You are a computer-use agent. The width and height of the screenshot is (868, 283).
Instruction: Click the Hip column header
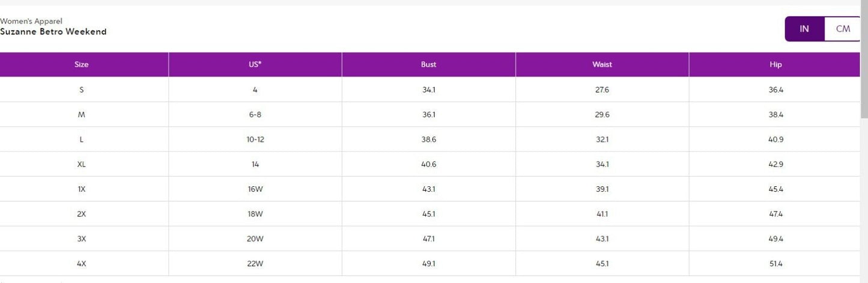coord(775,64)
